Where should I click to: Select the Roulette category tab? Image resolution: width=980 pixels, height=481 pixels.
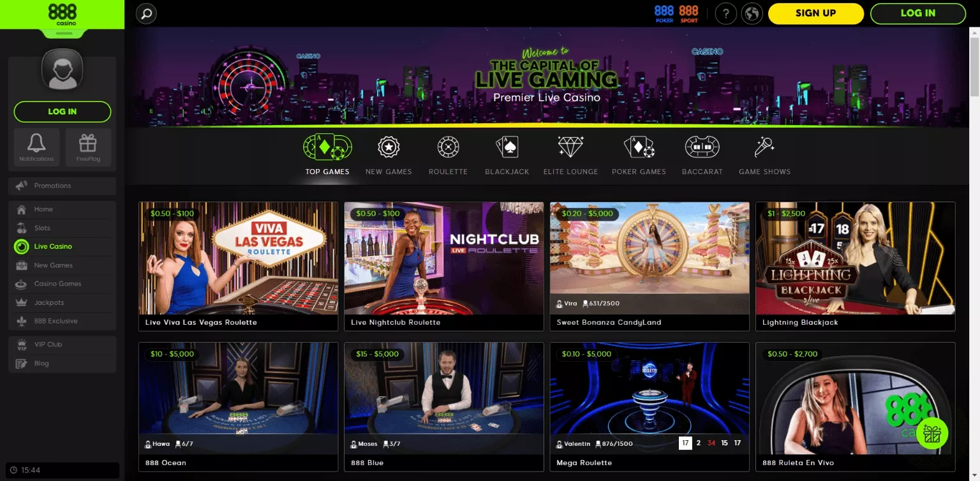tap(448, 156)
